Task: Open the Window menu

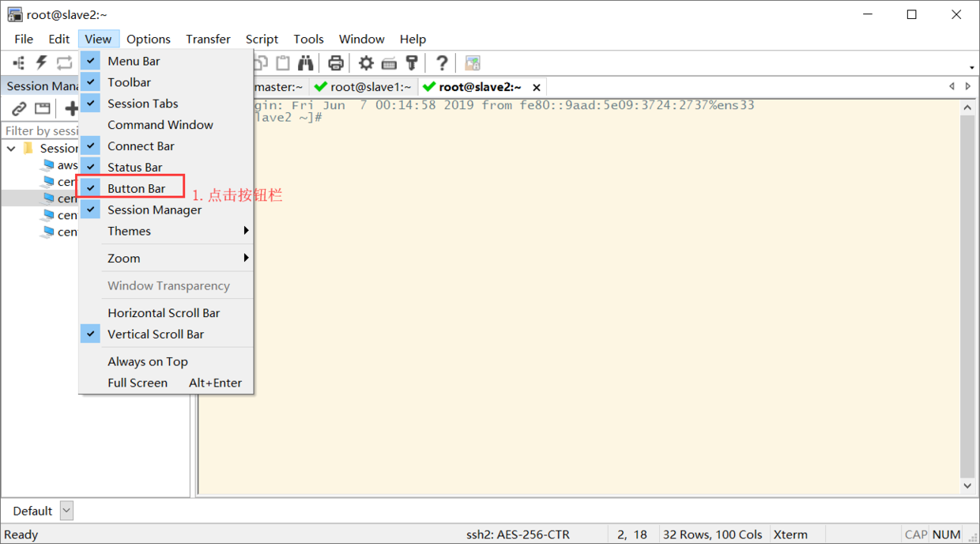Action: click(362, 39)
